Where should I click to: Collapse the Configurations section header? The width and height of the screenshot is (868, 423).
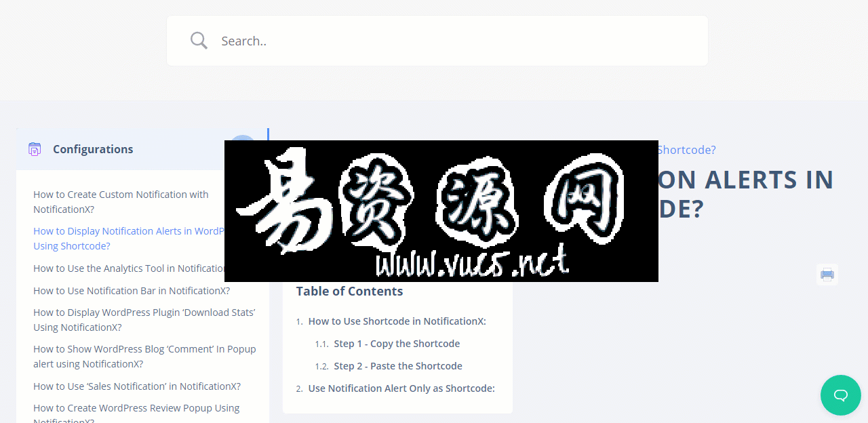point(142,149)
